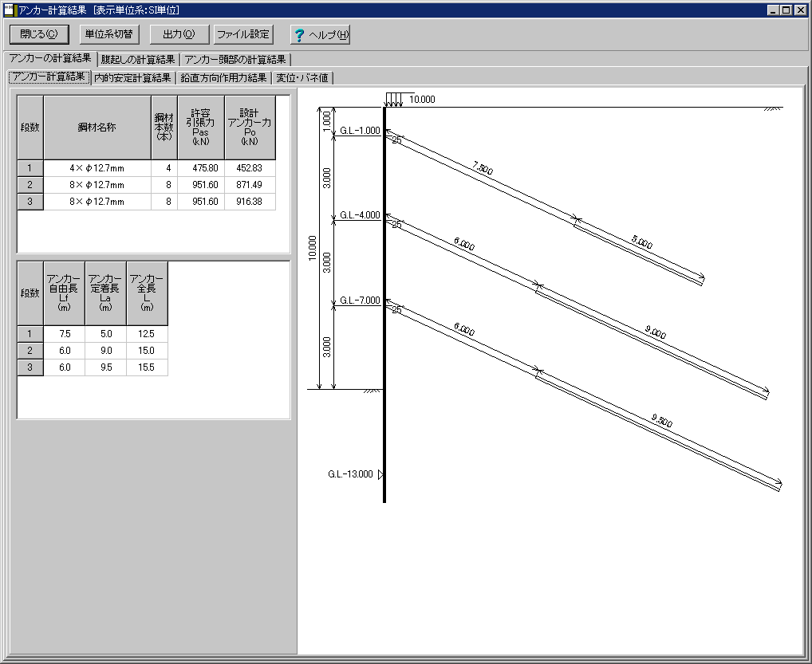Click the 15.5 total anchor length cell

147,367
